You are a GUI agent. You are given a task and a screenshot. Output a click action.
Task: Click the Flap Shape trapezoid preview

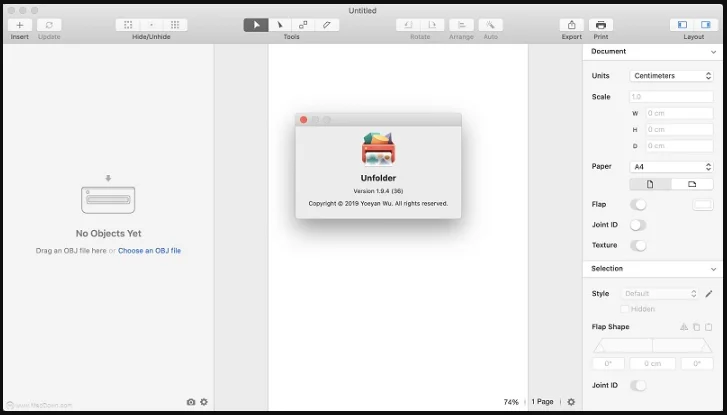click(x=652, y=345)
